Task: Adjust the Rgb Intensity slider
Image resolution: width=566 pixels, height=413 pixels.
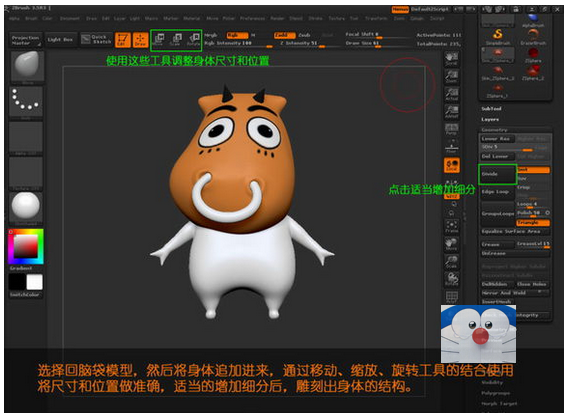Action: click(239, 43)
